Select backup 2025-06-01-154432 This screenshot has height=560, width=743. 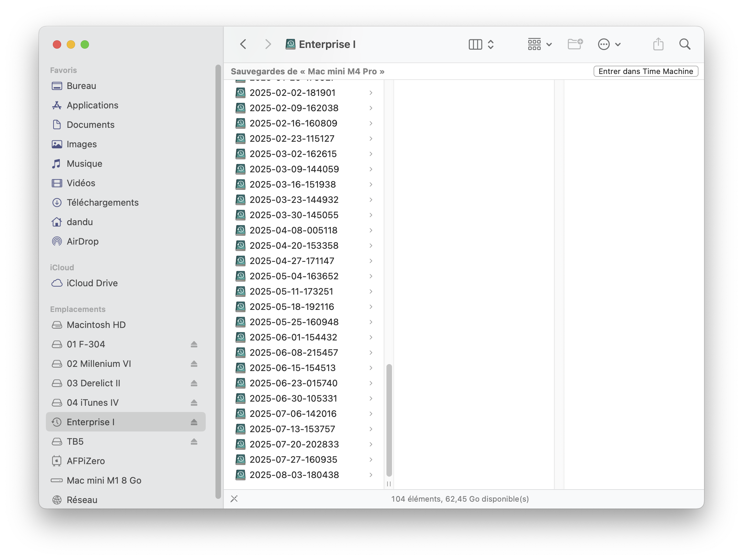pyautogui.click(x=304, y=337)
